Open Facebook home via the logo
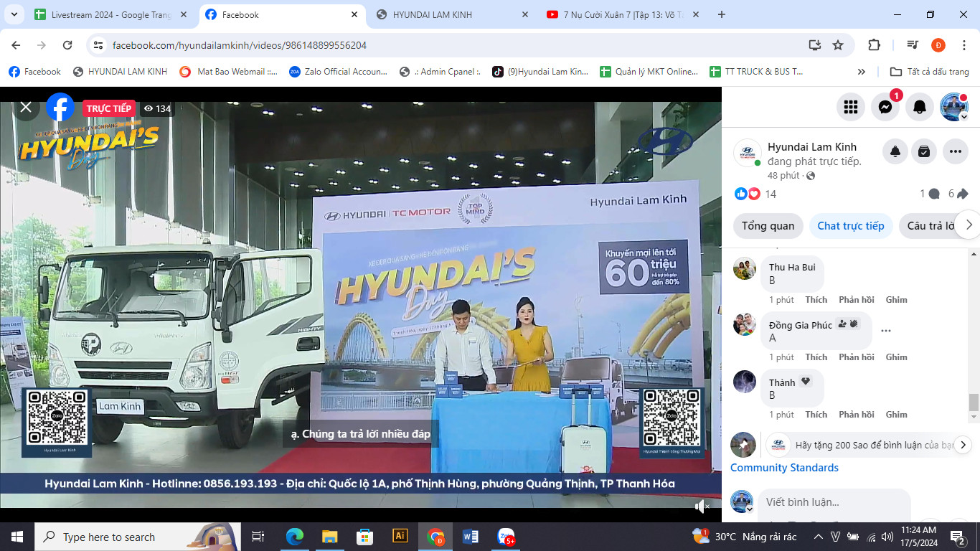Image resolution: width=980 pixels, height=551 pixels. [x=60, y=108]
